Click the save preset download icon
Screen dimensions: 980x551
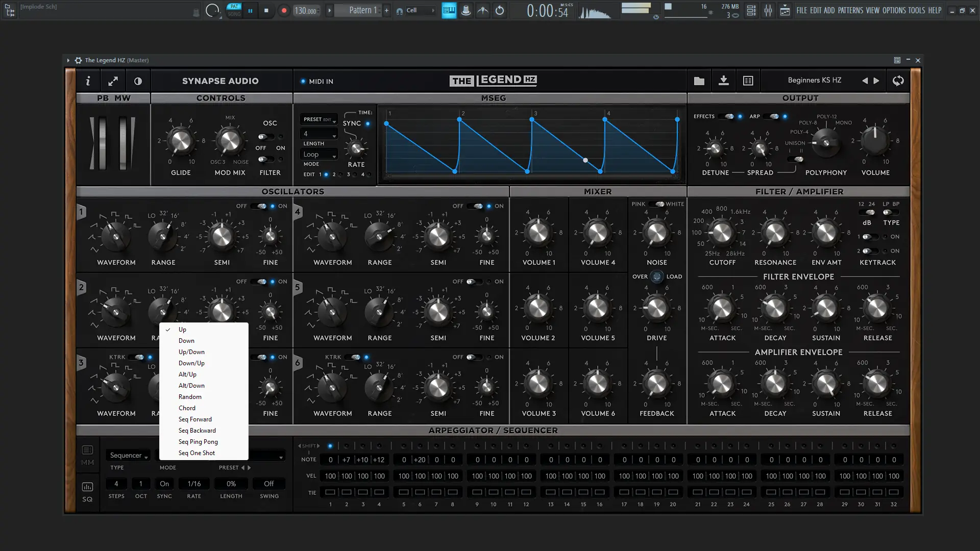pos(723,81)
